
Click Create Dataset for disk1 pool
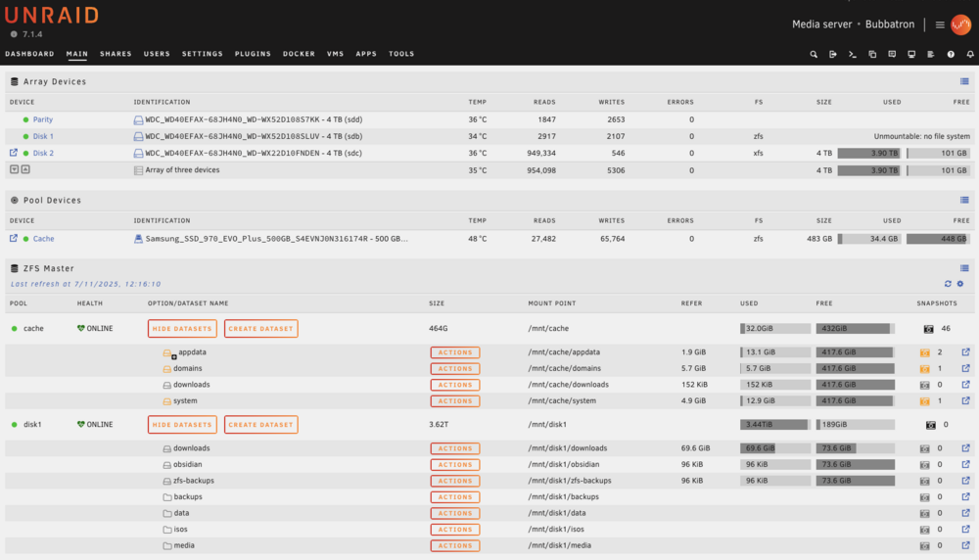[x=261, y=425]
